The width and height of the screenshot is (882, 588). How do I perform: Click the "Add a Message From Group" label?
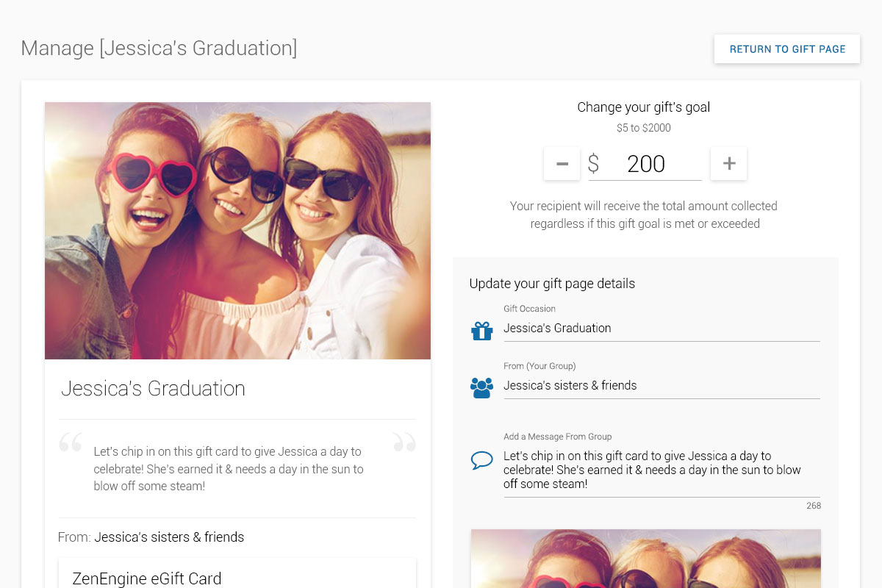[x=557, y=437]
